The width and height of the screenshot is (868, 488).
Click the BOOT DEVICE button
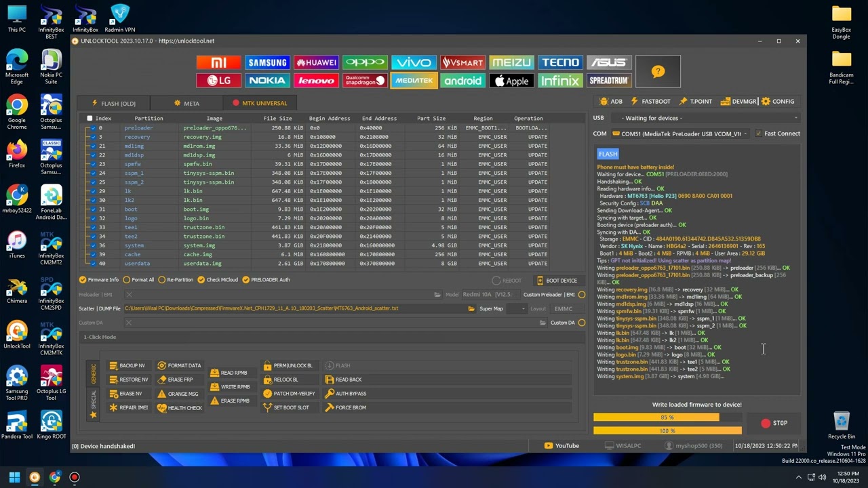point(557,281)
